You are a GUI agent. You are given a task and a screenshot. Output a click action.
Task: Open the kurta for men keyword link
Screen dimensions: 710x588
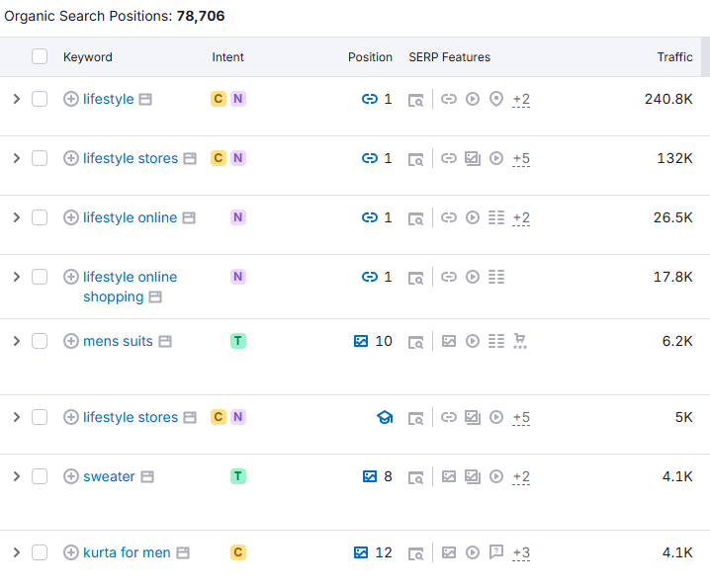pos(127,552)
